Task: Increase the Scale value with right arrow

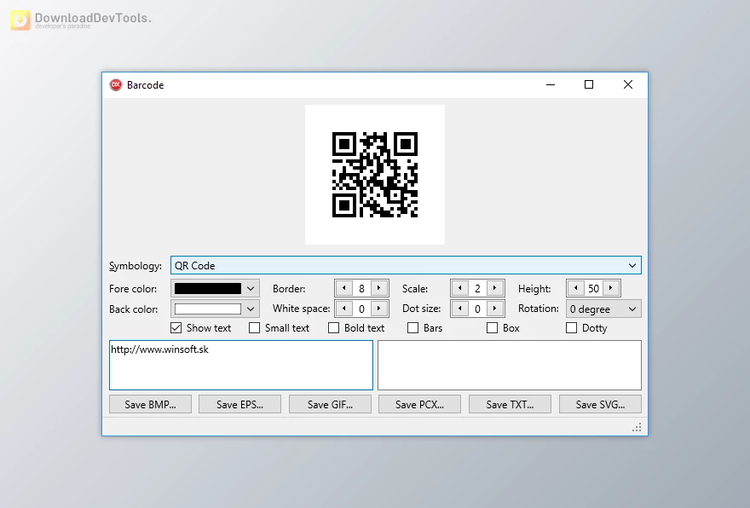Action: point(495,288)
